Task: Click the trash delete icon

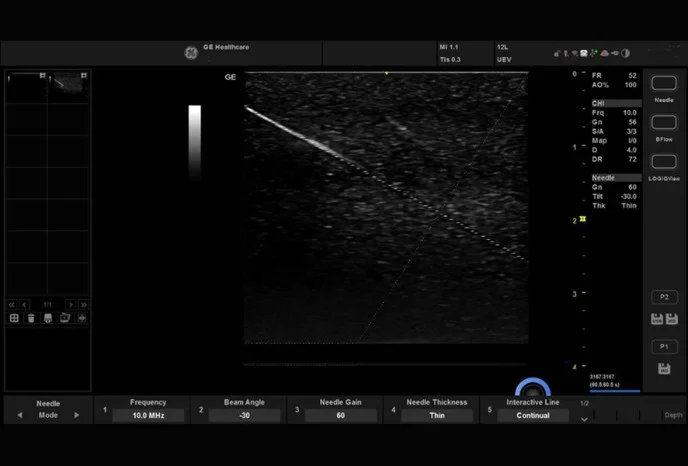Action: 31,318
